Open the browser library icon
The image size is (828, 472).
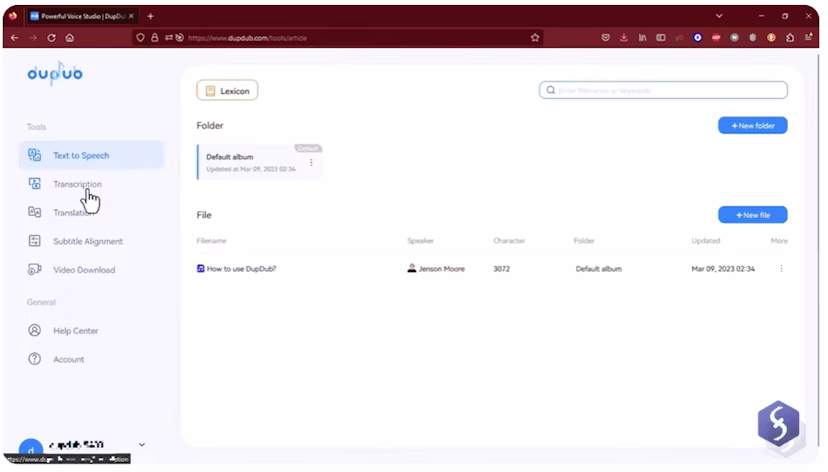click(x=642, y=37)
